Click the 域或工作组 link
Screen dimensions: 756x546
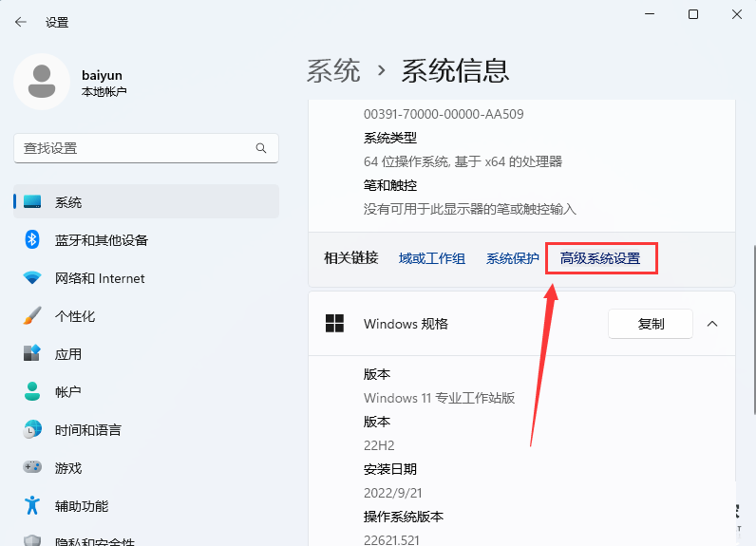click(x=432, y=258)
